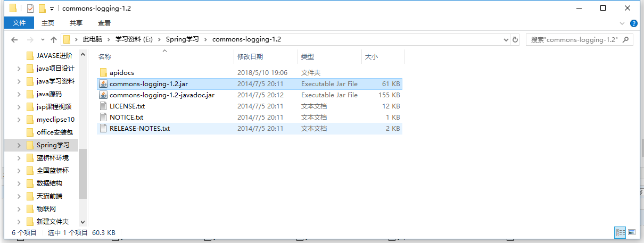Refresh the folder view
Viewport: 644px width, 243px height.
pos(515,40)
